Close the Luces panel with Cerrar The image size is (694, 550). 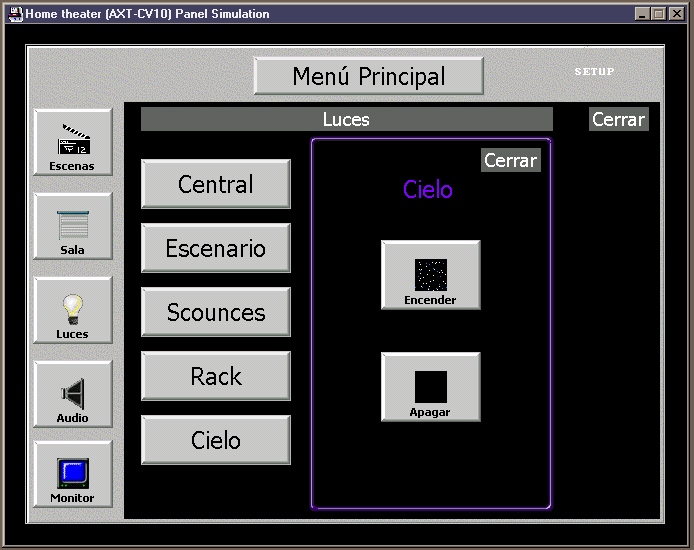click(619, 119)
